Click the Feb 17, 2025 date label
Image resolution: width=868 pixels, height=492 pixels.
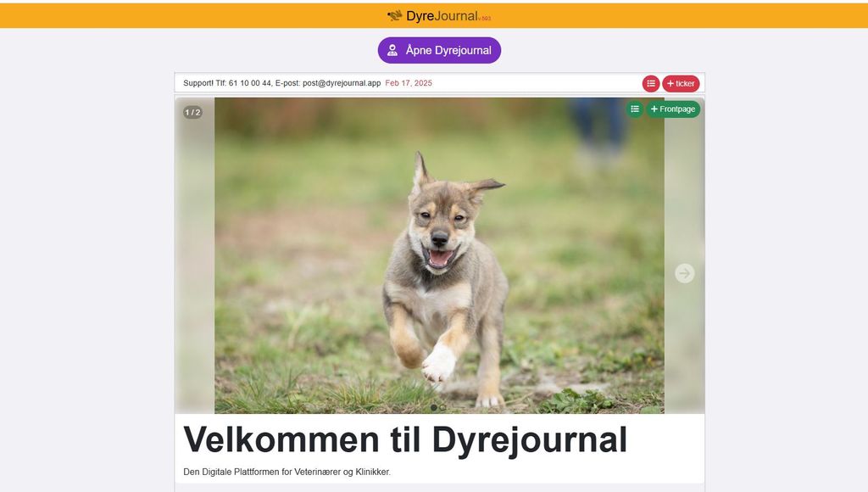[409, 83]
